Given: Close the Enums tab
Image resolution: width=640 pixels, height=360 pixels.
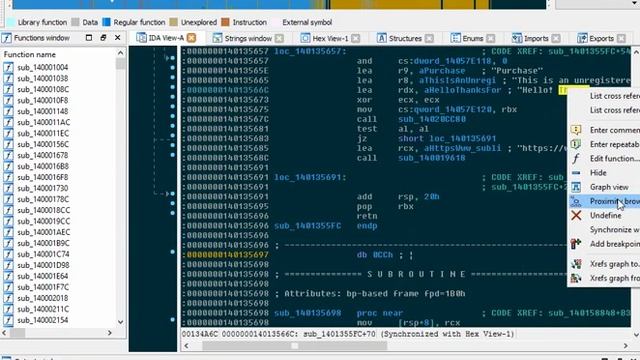Looking at the screenshot, I should click(x=491, y=38).
